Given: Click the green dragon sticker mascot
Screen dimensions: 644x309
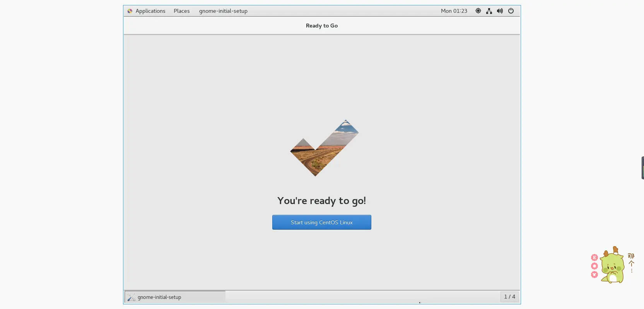Looking at the screenshot, I should click(612, 265).
